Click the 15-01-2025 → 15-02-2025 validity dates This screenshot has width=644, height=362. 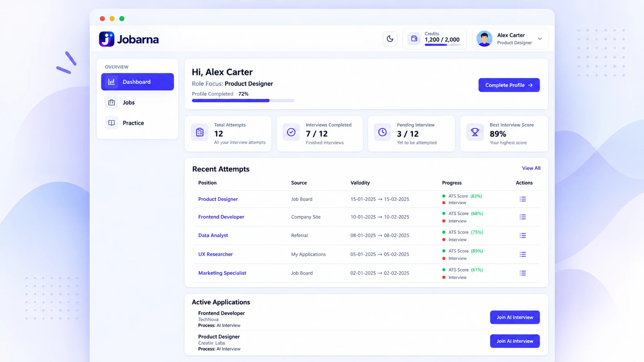(x=380, y=199)
